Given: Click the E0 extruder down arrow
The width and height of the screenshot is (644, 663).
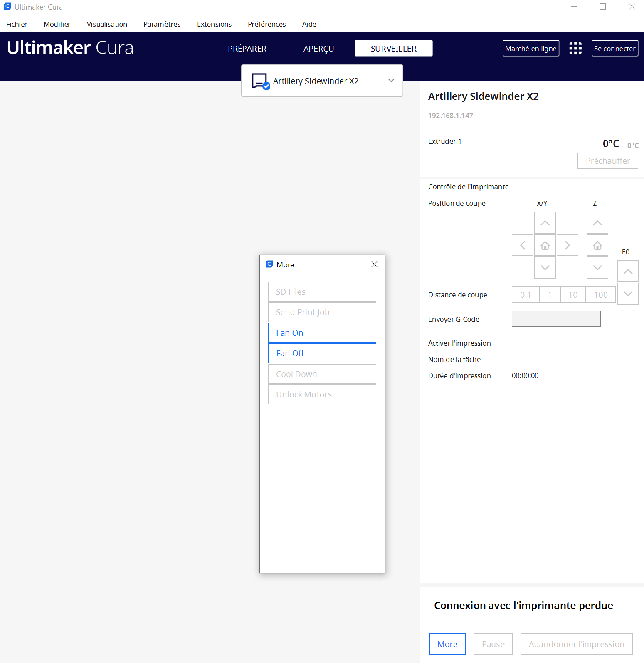Looking at the screenshot, I should pos(628,294).
